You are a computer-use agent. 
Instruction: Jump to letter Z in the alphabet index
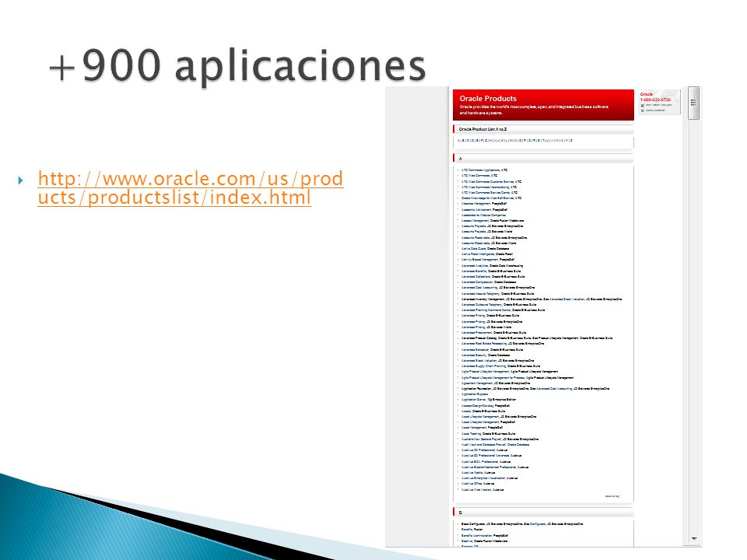click(571, 141)
